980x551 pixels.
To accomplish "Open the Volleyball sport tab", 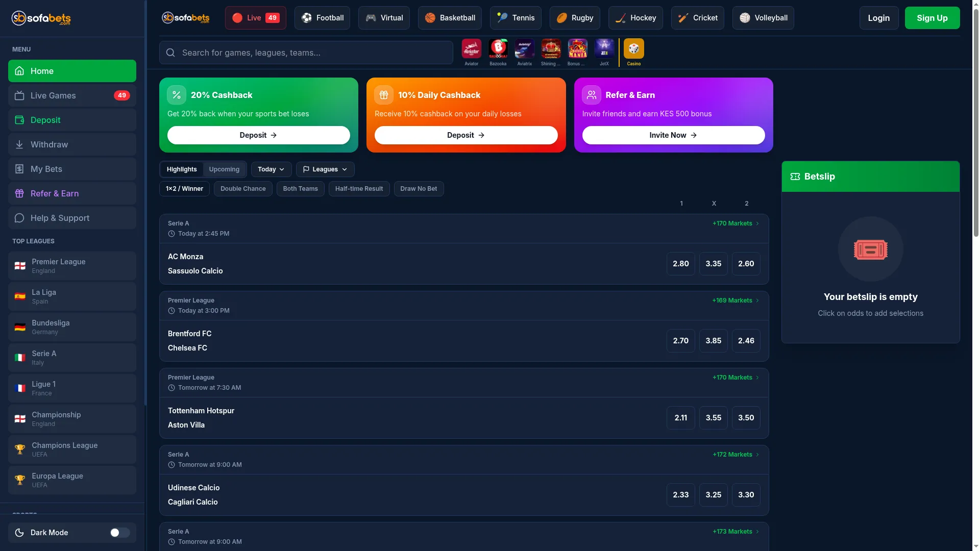I will (x=763, y=18).
